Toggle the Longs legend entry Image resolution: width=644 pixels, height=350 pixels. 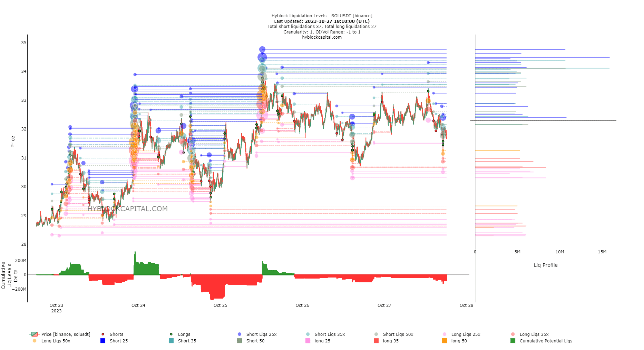180,334
